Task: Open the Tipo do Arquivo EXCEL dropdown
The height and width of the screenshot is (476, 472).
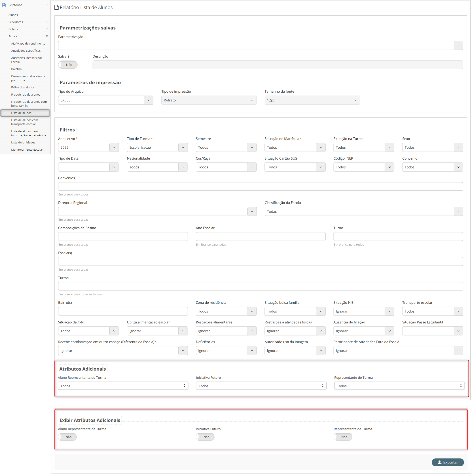Action: click(106, 100)
